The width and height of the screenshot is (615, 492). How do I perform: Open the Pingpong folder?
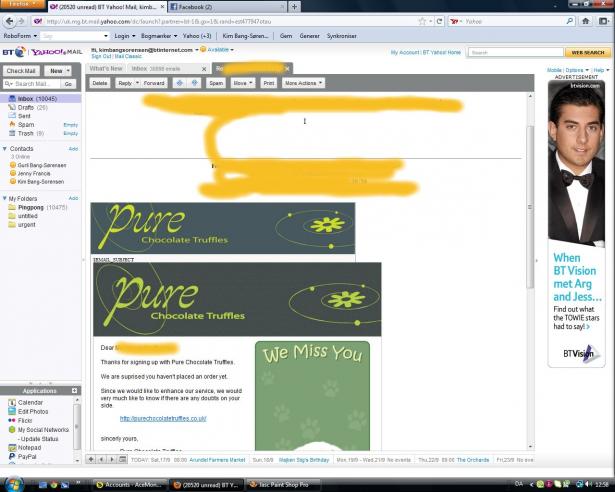pyautogui.click(x=31, y=207)
